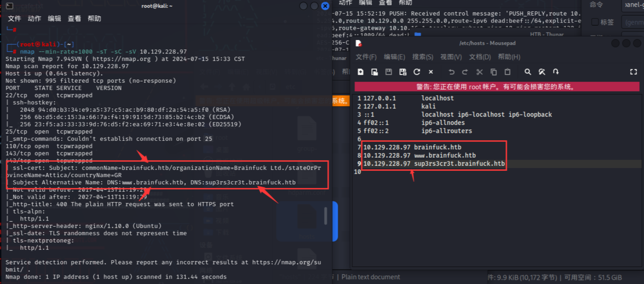Open the 文件 menu in the root@kali terminal
644x284 pixels.
click(x=14, y=18)
